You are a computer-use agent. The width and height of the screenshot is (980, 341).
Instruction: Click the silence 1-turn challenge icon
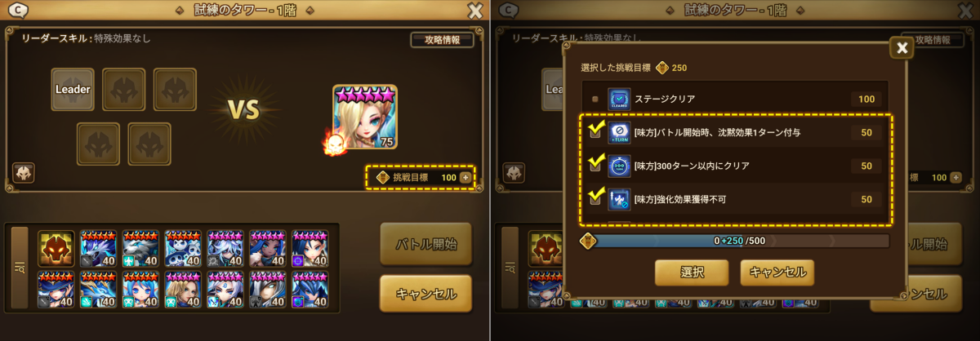pyautogui.click(x=620, y=132)
